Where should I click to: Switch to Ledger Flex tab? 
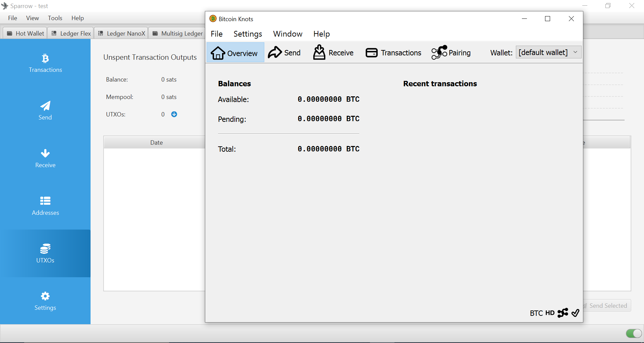[71, 33]
